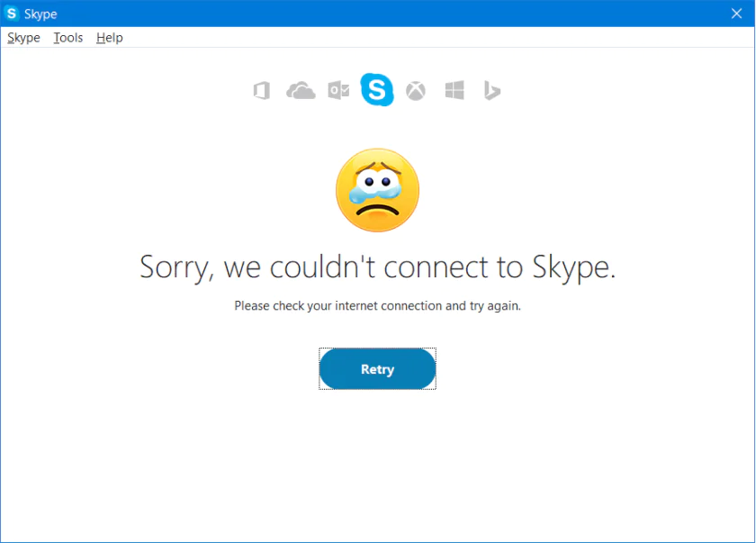The width and height of the screenshot is (756, 543).
Task: Close the Skype window
Action: pos(736,13)
